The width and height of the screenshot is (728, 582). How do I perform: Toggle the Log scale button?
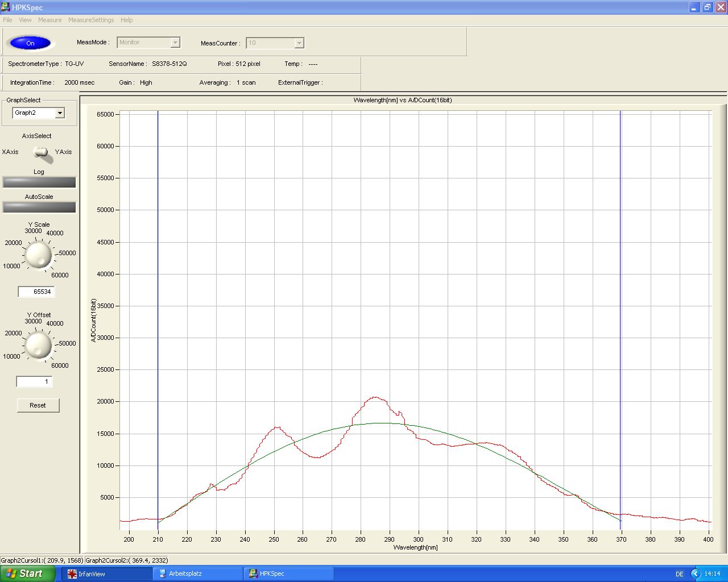point(39,182)
